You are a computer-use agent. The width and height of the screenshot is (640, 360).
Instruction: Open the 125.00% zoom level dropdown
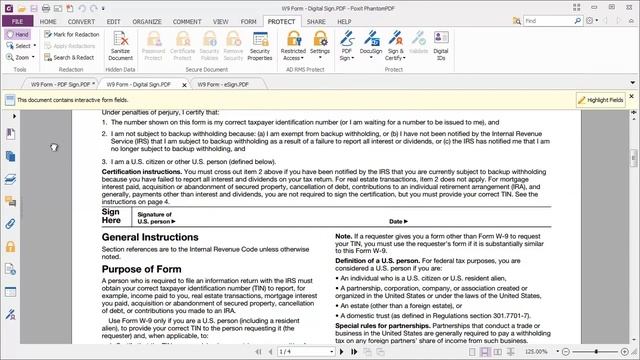click(x=558, y=351)
